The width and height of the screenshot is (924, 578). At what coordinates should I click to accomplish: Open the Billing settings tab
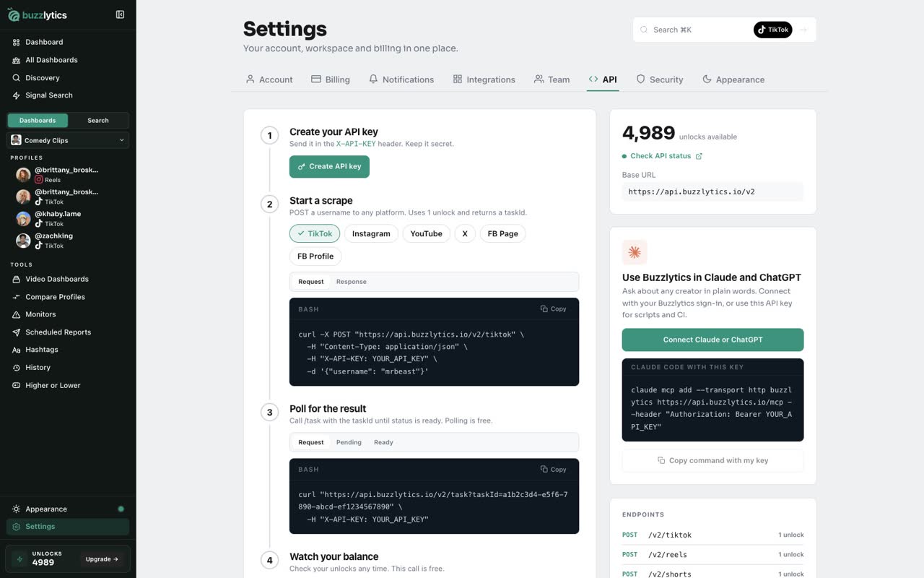[331, 79]
